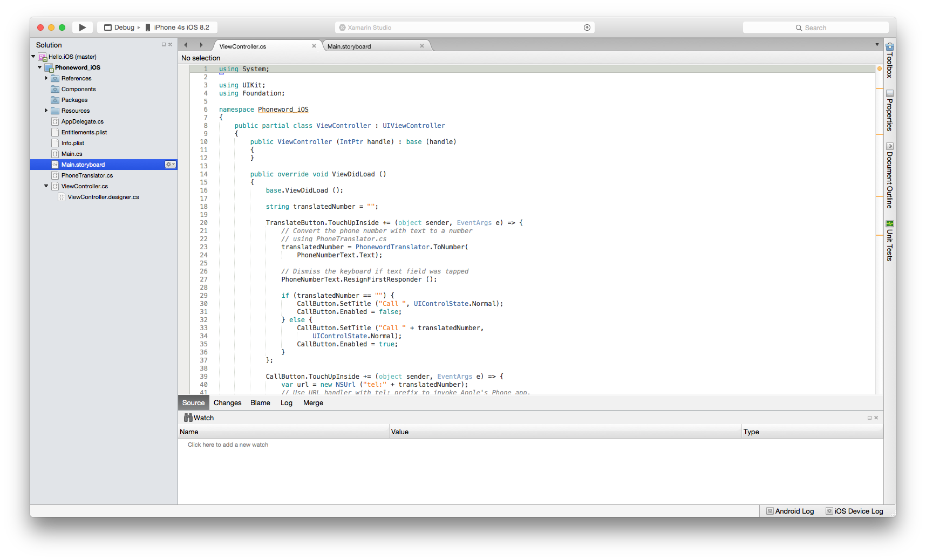Open the Toolbox side panel
This screenshot has width=926, height=560.
click(x=889, y=60)
